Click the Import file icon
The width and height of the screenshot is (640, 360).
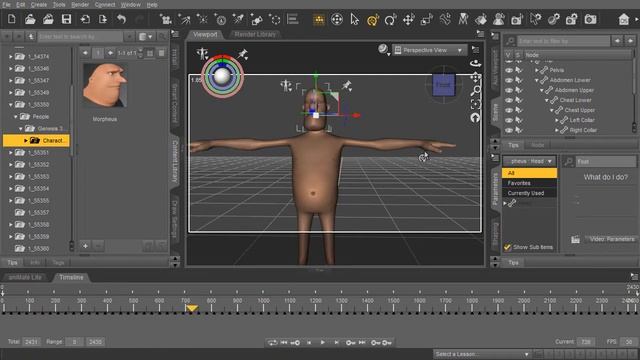[x=85, y=19]
